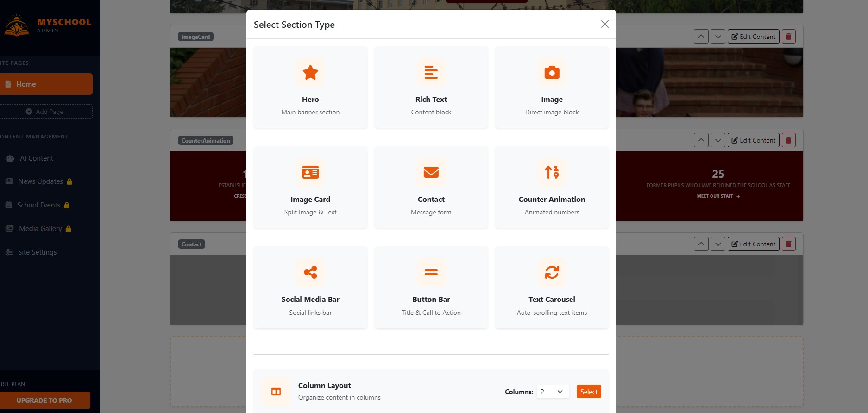Click the Contact section label badge

191,244
